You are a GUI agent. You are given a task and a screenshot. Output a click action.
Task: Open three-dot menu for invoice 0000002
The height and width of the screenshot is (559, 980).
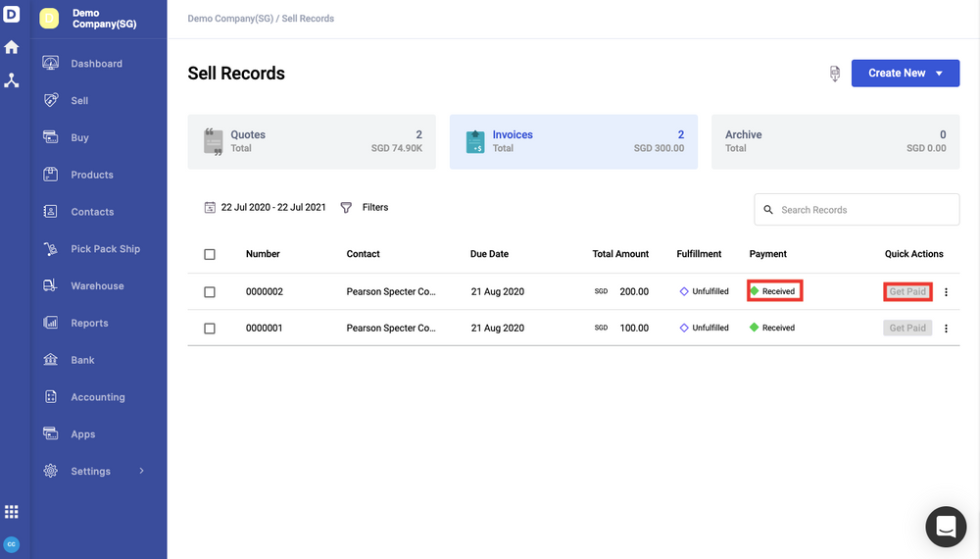pyautogui.click(x=946, y=292)
